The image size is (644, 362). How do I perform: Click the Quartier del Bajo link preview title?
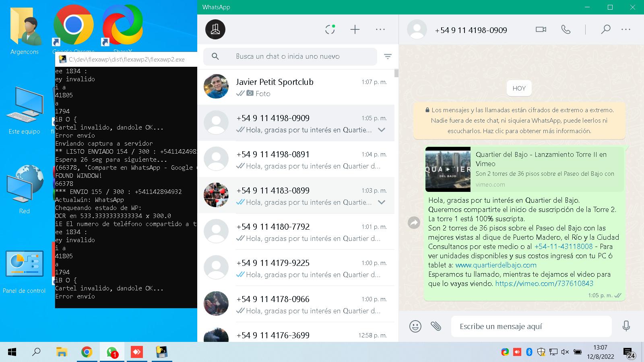click(x=541, y=159)
